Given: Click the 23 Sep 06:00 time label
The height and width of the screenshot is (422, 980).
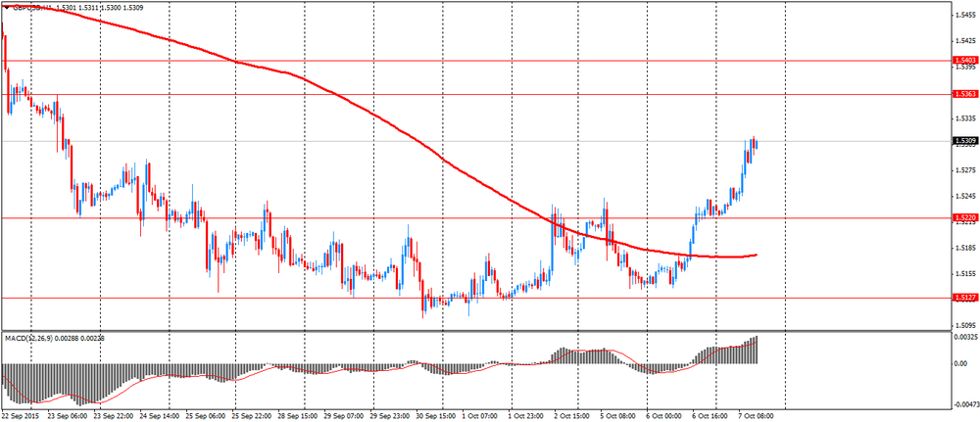Looking at the screenshot, I should 68,414.
